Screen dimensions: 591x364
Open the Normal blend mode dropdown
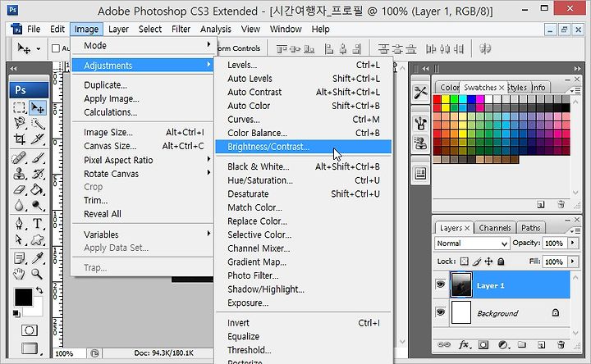click(472, 243)
